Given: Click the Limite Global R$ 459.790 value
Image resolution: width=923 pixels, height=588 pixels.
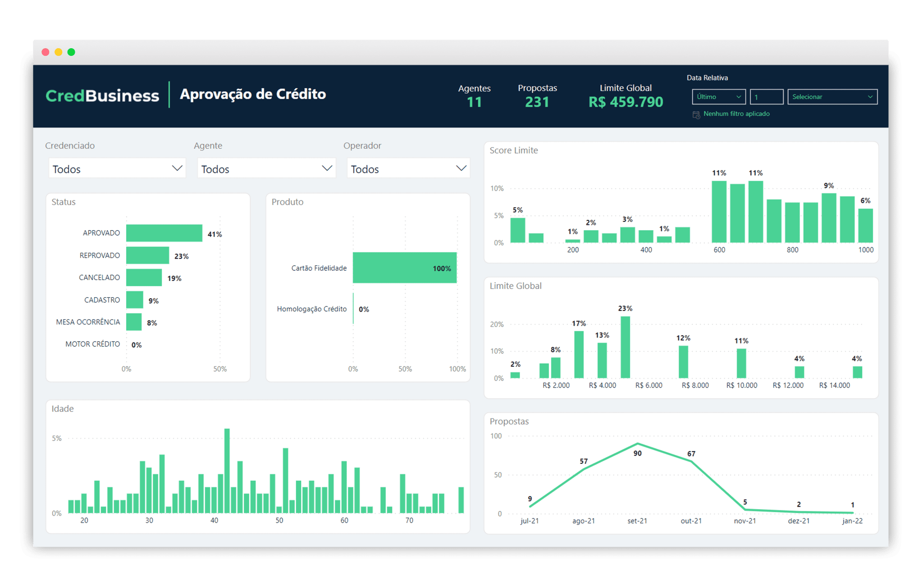Looking at the screenshot, I should [x=625, y=101].
